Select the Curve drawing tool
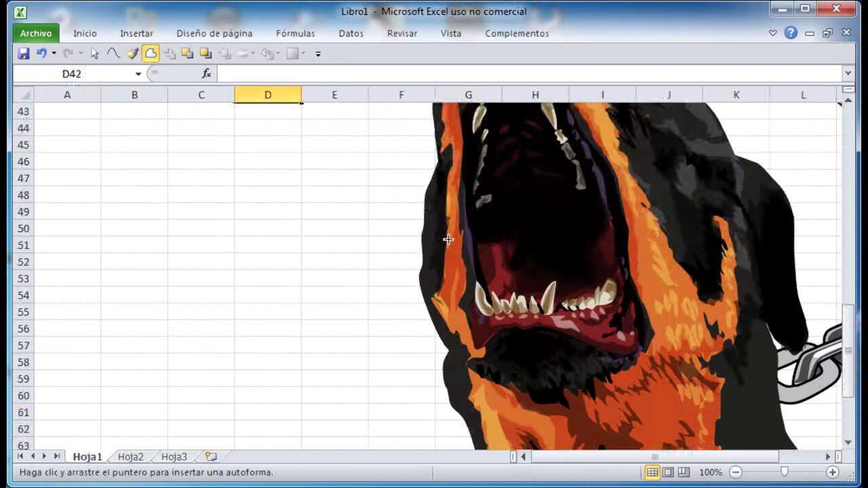The width and height of the screenshot is (868, 488). point(113,54)
